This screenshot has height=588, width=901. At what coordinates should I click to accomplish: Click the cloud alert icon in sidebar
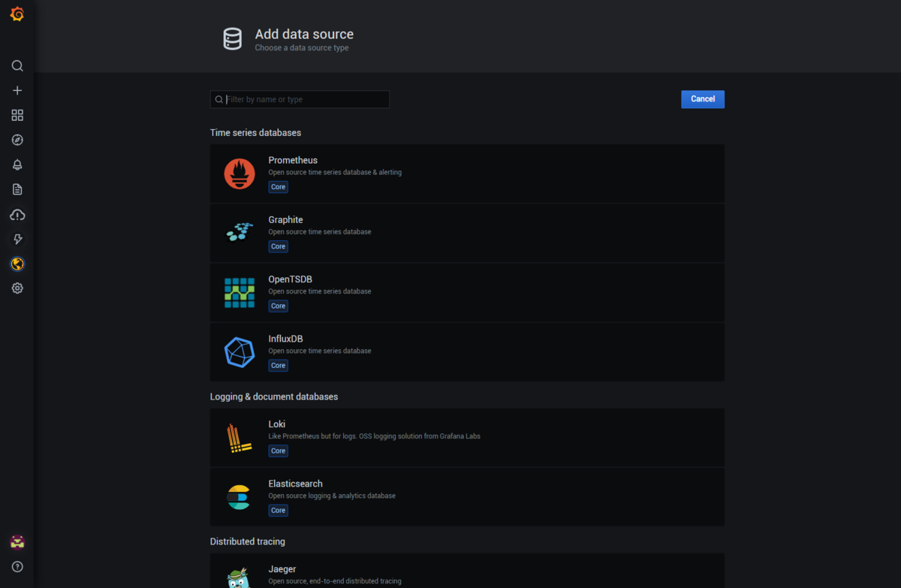click(x=17, y=215)
